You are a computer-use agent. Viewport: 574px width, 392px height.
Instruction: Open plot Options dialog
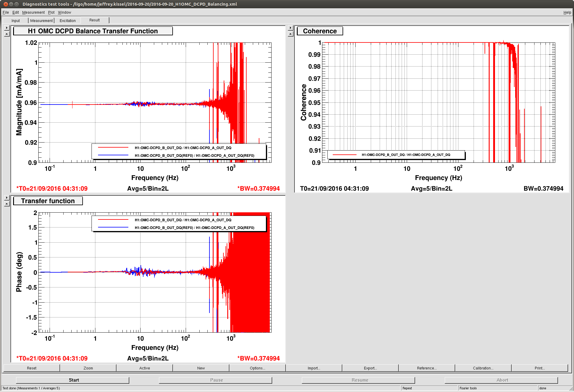pos(257,368)
